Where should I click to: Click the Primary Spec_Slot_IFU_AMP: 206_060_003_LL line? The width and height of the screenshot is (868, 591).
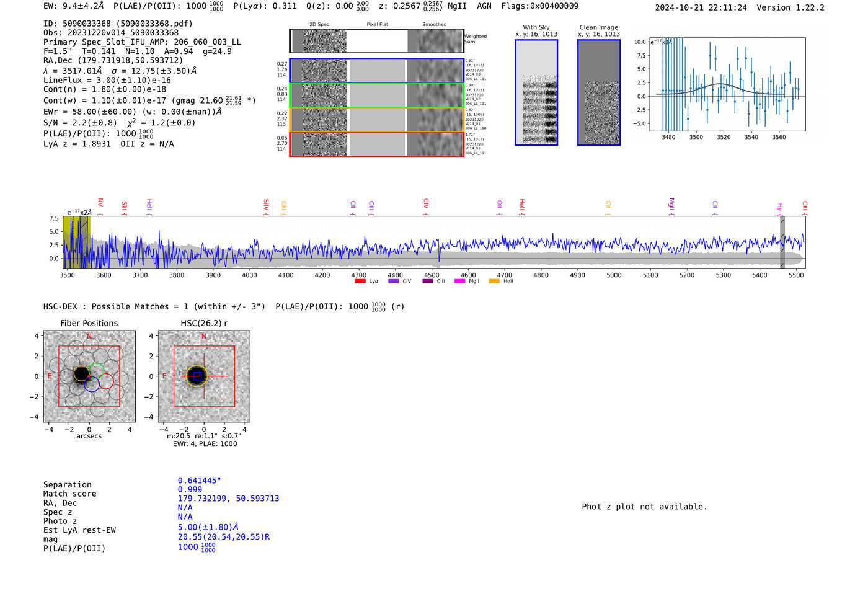[142, 42]
